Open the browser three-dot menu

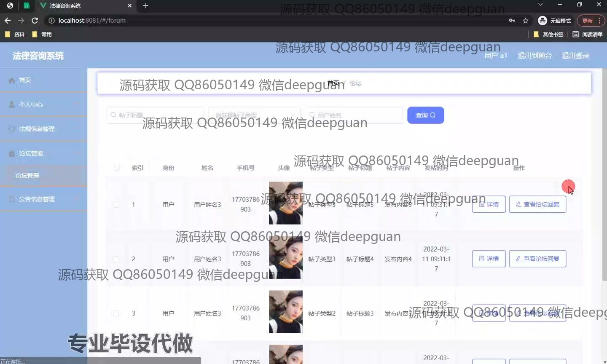point(599,20)
